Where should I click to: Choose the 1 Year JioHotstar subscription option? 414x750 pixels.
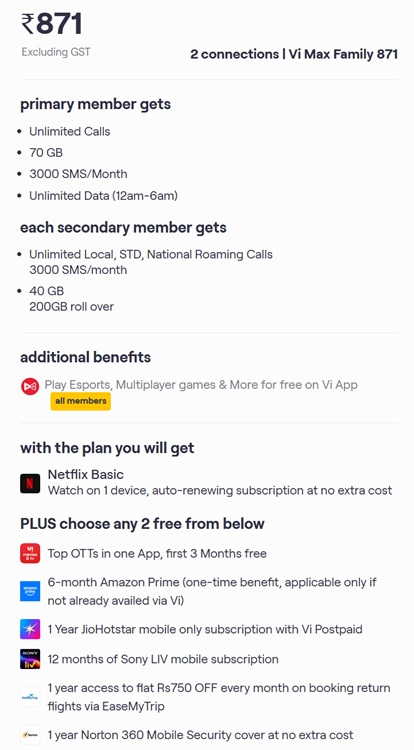point(205,629)
